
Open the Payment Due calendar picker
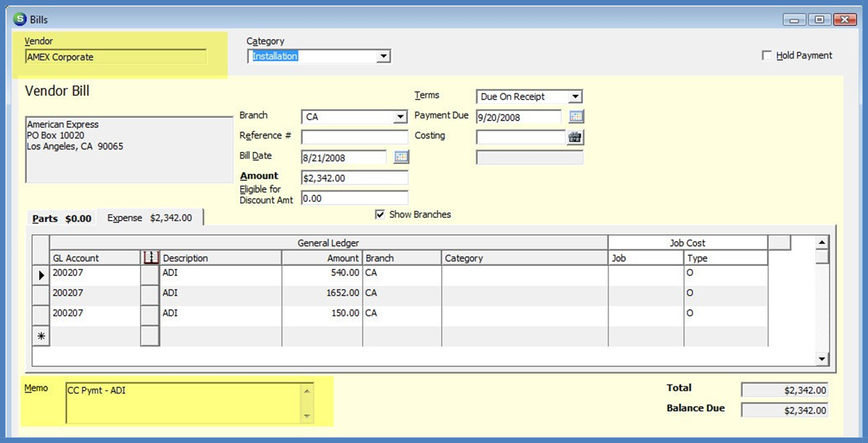click(576, 116)
